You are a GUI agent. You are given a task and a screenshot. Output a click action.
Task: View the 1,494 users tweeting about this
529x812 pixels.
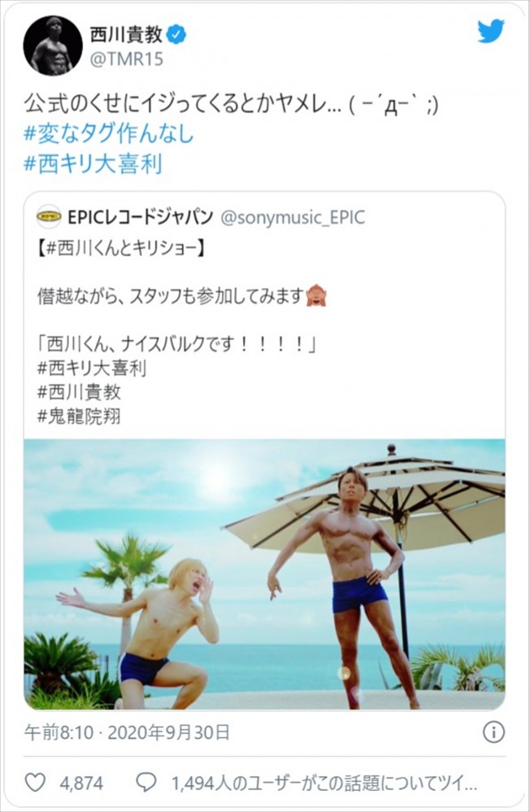(x=324, y=783)
